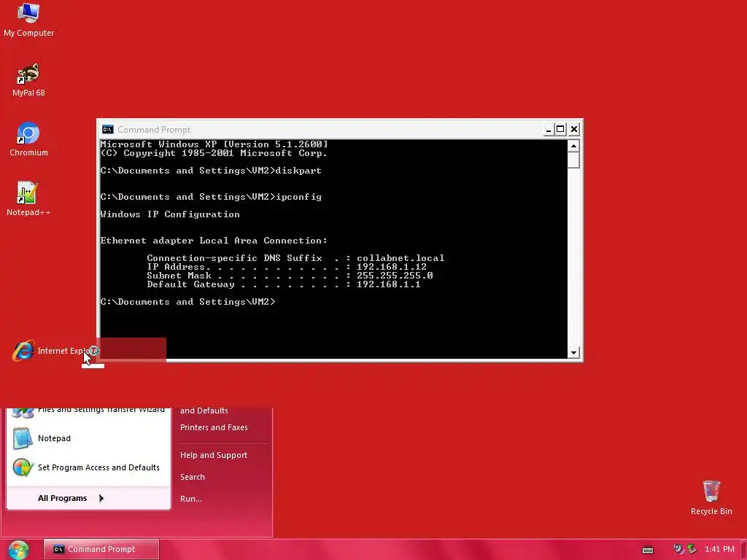The width and height of the screenshot is (747, 560).
Task: Open Search from Start menu
Action: pyautogui.click(x=193, y=477)
